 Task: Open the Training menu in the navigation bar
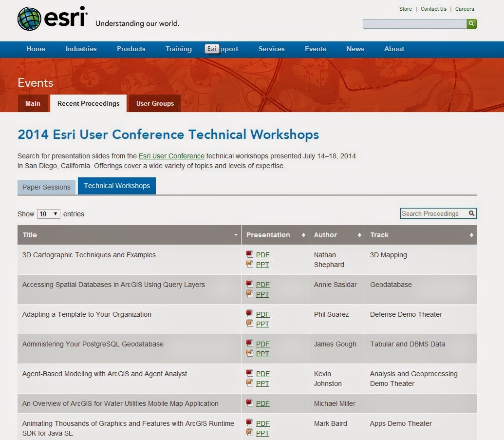click(x=178, y=49)
